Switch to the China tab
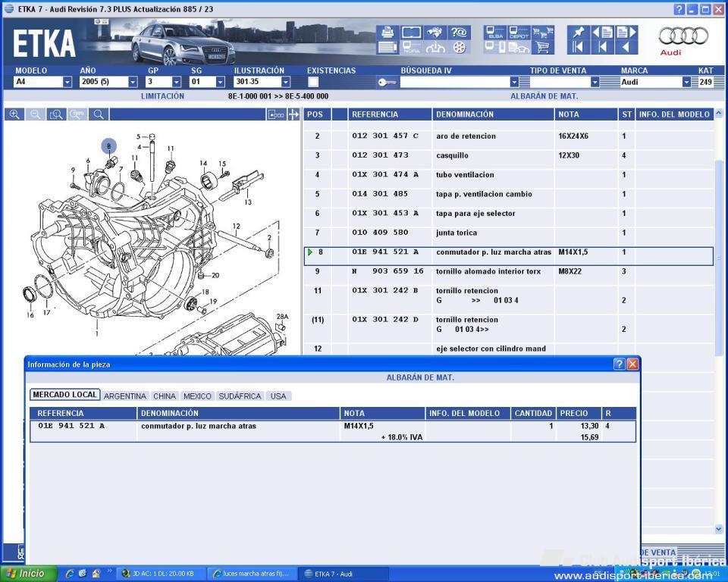 click(165, 396)
